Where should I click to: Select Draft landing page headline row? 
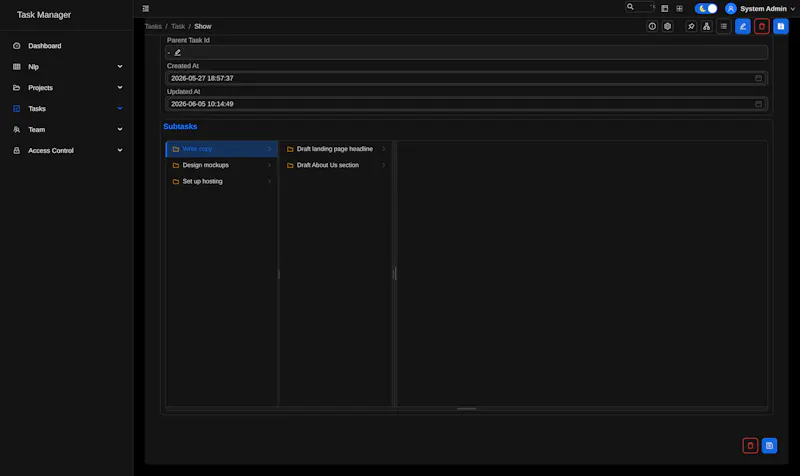(x=336, y=149)
